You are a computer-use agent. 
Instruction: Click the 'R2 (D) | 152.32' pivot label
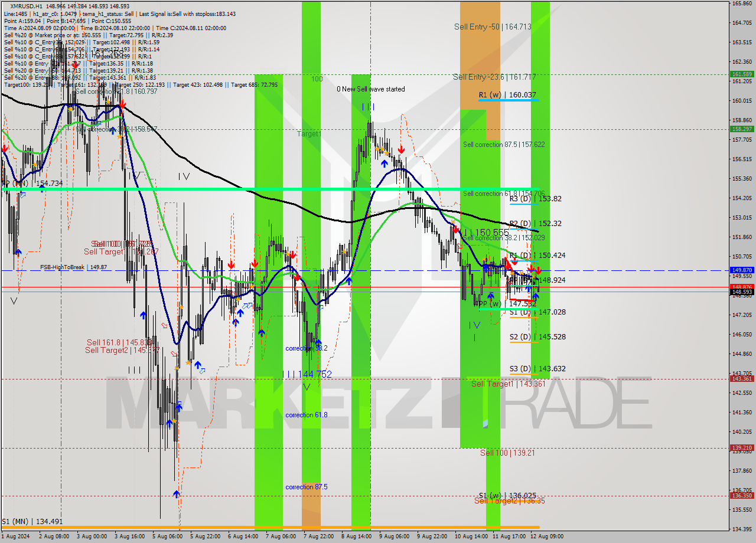(536, 224)
